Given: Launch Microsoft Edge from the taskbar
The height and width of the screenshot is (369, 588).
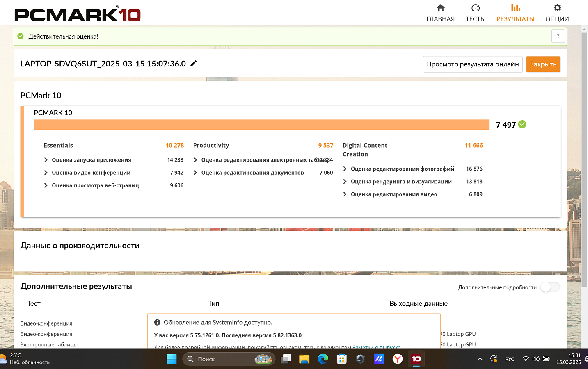Looking at the screenshot, I should (x=323, y=359).
